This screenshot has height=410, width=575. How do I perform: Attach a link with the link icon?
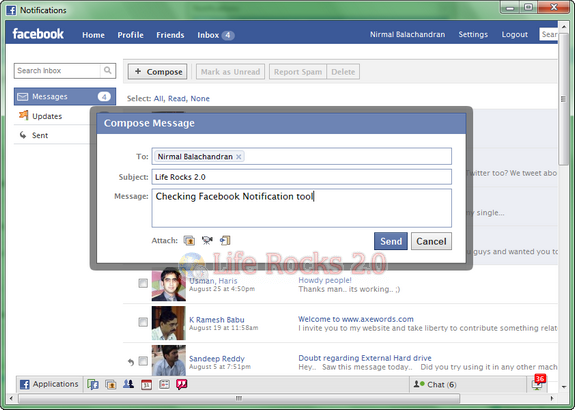point(225,240)
